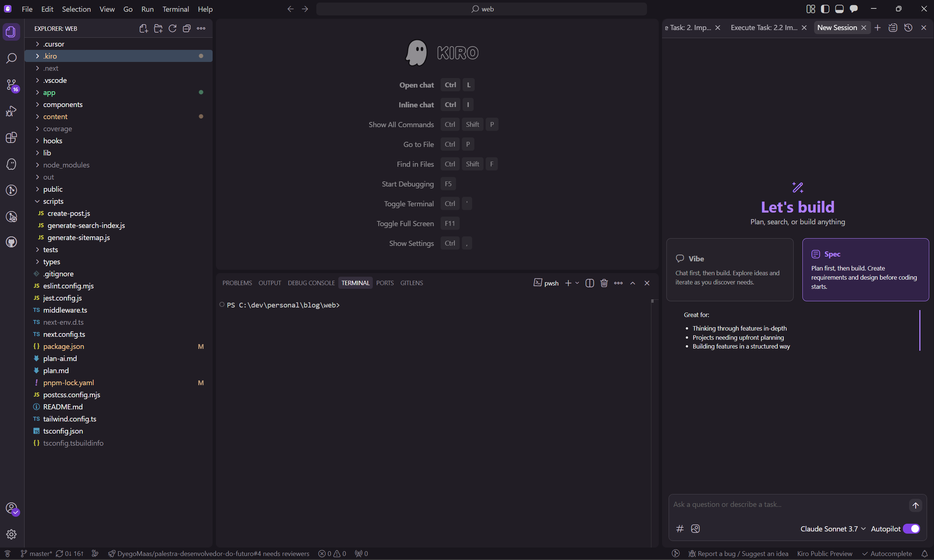Image resolution: width=934 pixels, height=560 pixels.
Task: Switch to the GITLENS panel tab
Action: point(411,283)
